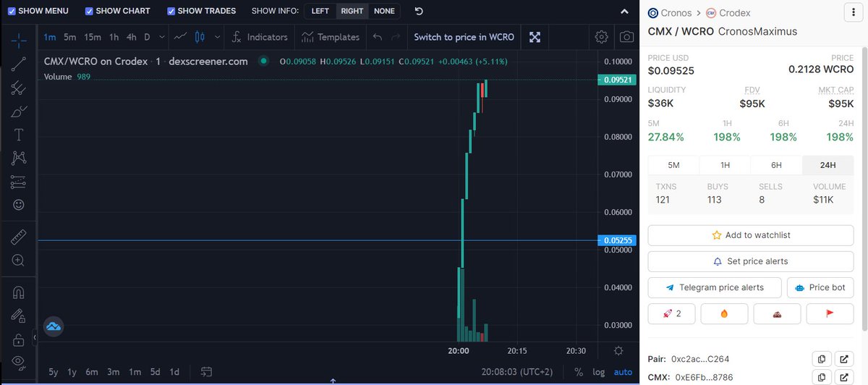Undo the last chart action
Screen dimensions: 868x385
coord(377,37)
